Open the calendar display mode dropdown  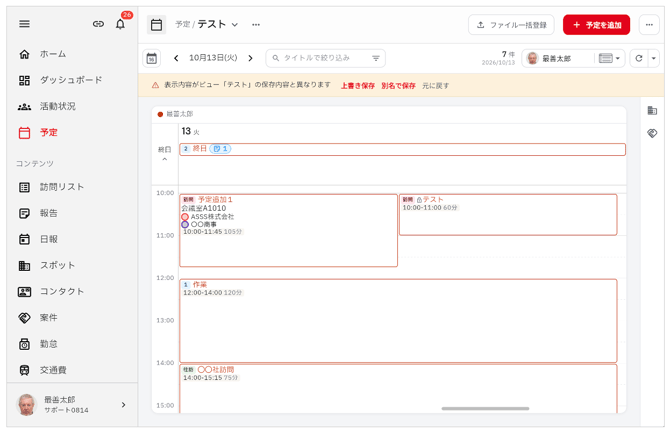click(609, 59)
